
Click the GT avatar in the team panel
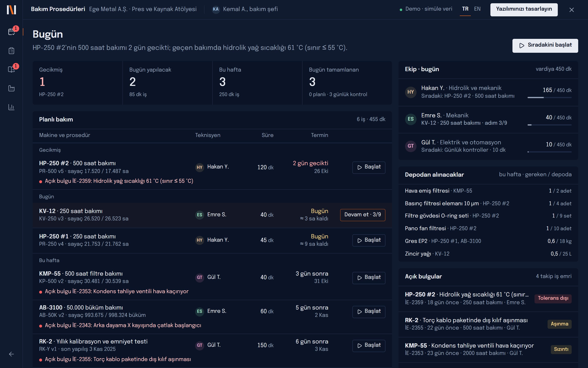point(411,146)
